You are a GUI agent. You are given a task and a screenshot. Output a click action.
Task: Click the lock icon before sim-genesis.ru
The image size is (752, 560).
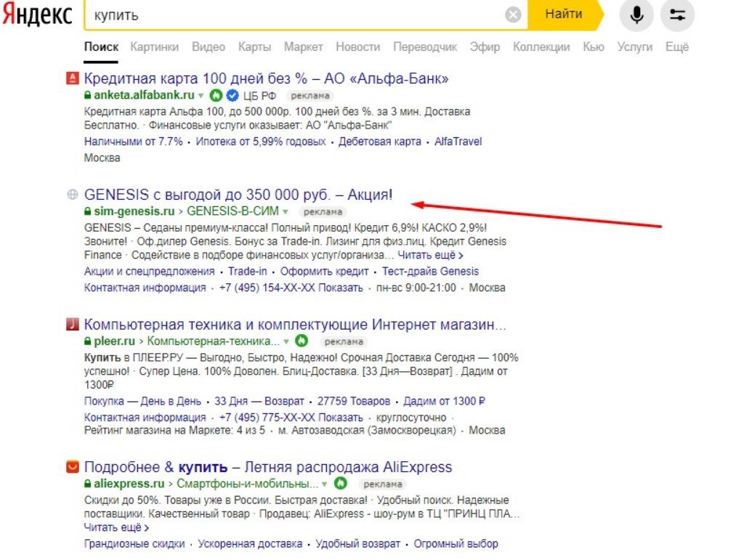88,211
